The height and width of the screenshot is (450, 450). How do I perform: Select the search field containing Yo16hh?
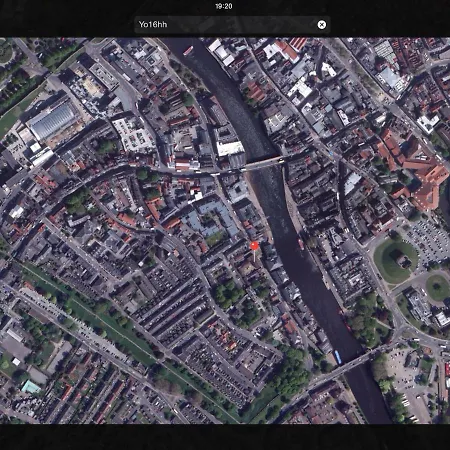point(232,25)
